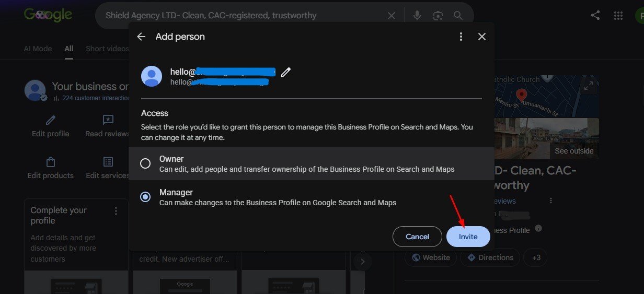Run the search with the magnifier icon
Screen dimensions: 644x294
click(x=458, y=16)
